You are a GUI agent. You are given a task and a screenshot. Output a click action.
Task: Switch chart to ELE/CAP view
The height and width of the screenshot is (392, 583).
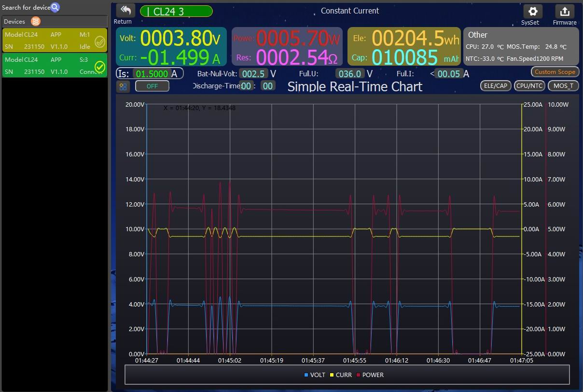click(x=496, y=85)
